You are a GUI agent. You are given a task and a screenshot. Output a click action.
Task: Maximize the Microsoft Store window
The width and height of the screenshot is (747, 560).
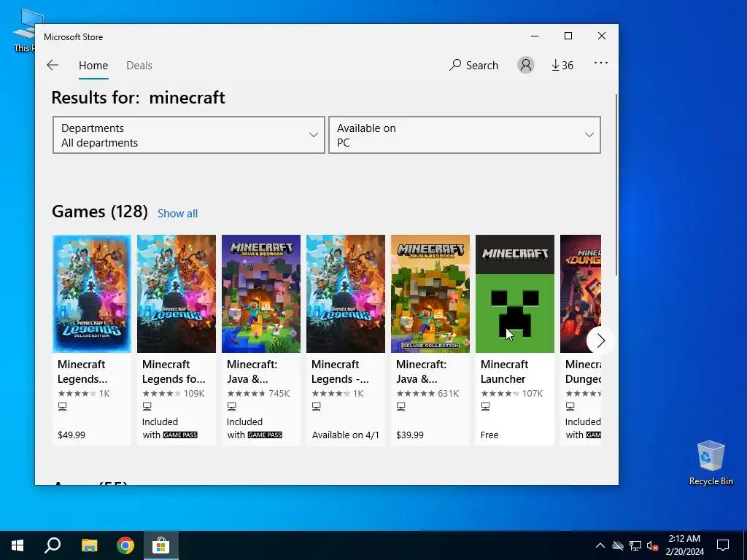(568, 36)
